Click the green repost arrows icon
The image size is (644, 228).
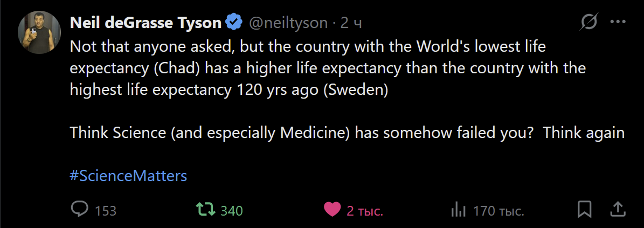click(x=204, y=209)
